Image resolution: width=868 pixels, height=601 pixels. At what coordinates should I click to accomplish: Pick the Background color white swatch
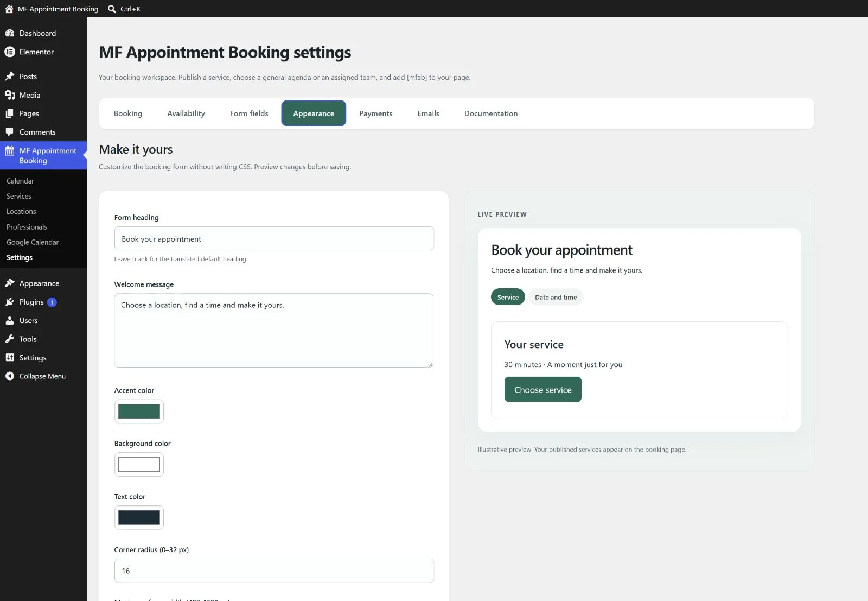point(139,465)
